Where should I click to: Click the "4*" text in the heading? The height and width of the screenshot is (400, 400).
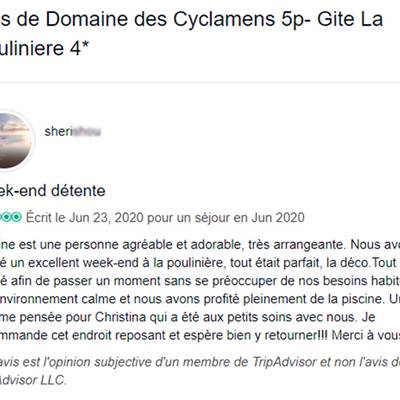[x=80, y=49]
